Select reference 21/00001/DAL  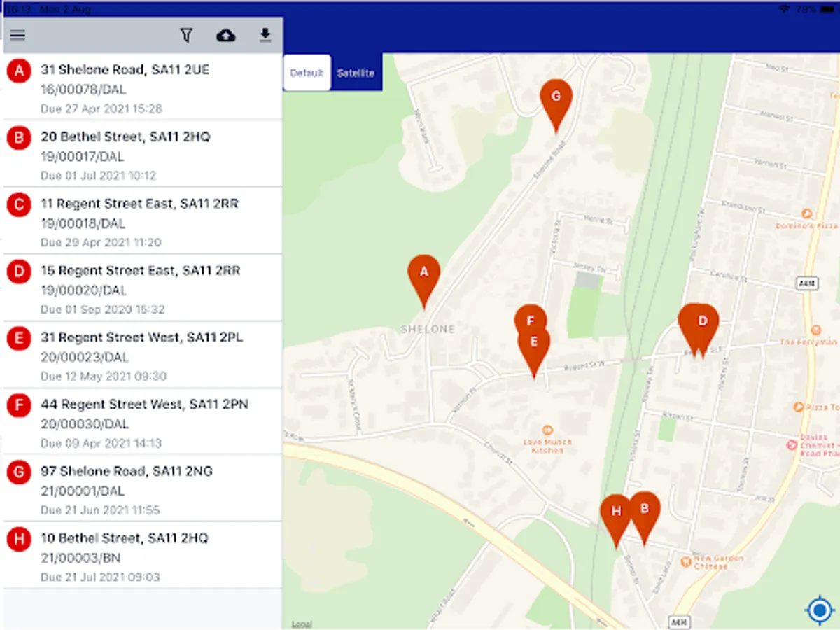83,491
